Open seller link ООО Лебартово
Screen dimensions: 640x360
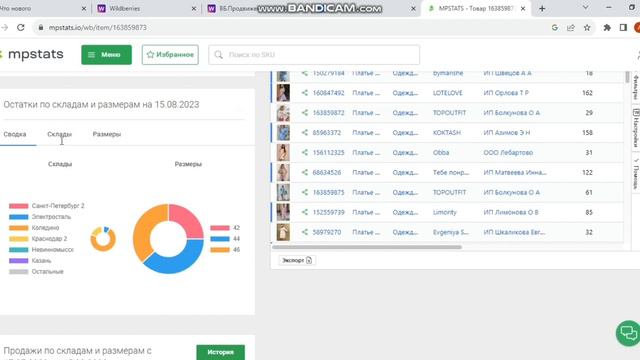click(x=508, y=152)
